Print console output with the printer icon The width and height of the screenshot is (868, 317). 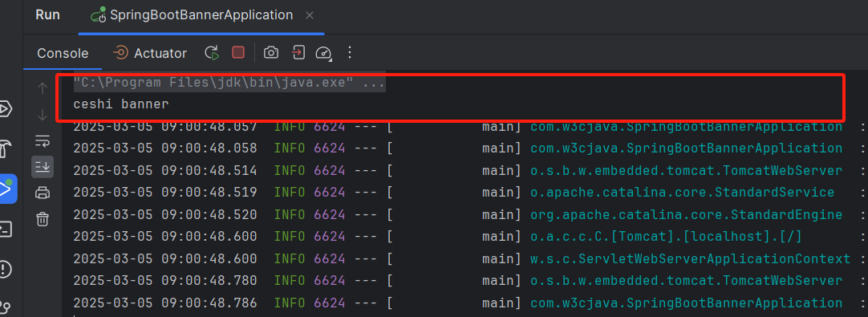pos(43,193)
